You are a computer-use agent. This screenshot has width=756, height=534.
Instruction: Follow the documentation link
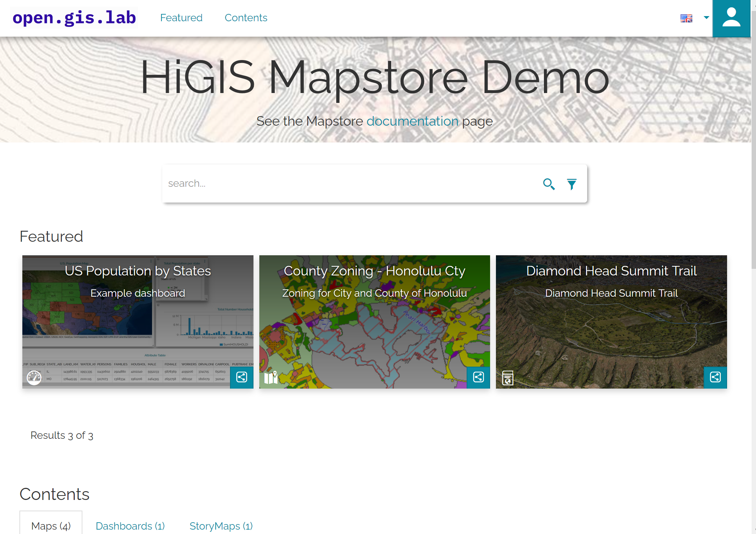pos(412,121)
